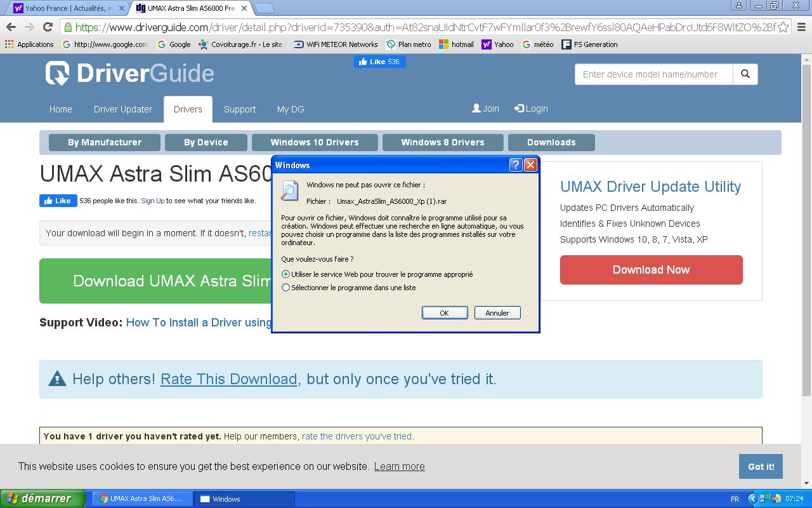The height and width of the screenshot is (508, 812).
Task: Open the Rate This Download link
Action: pyautogui.click(x=229, y=379)
